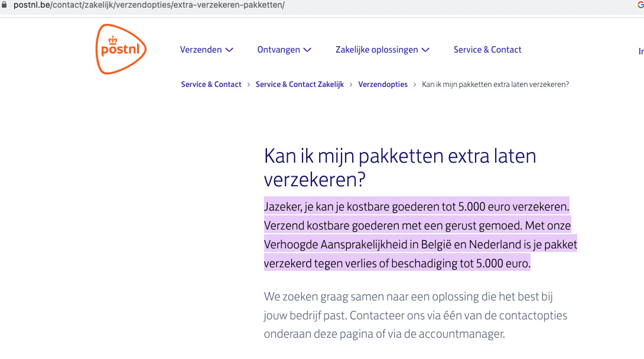The width and height of the screenshot is (644, 359).
Task: Click the URL text in the address bar
Action: point(149,5)
